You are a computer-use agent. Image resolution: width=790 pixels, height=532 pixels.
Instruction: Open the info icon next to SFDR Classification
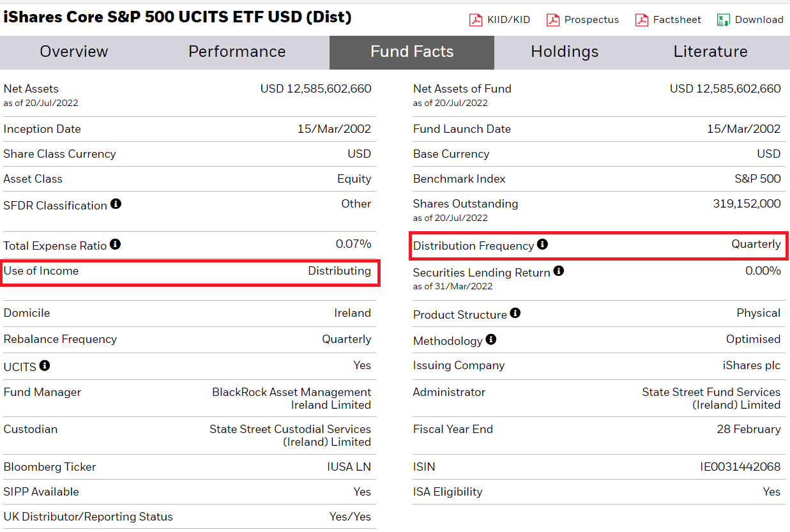(116, 205)
